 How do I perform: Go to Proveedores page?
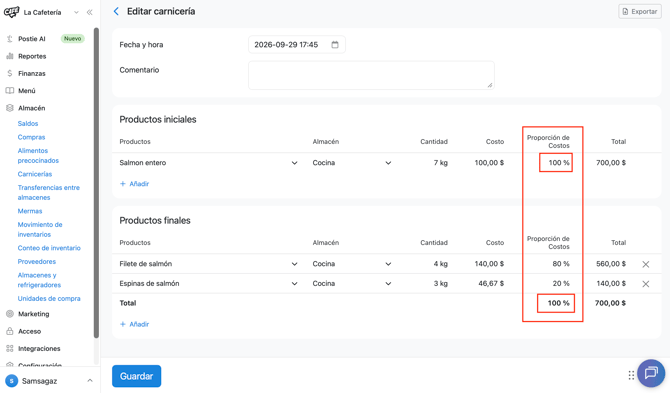click(37, 261)
